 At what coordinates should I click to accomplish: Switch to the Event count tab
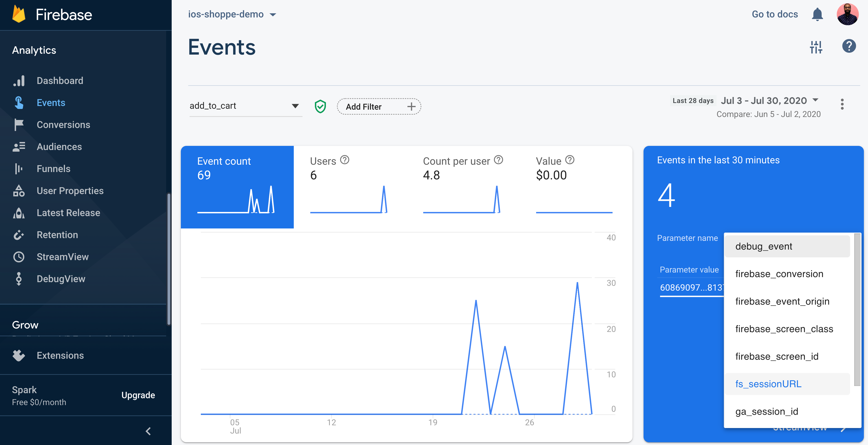coord(237,187)
